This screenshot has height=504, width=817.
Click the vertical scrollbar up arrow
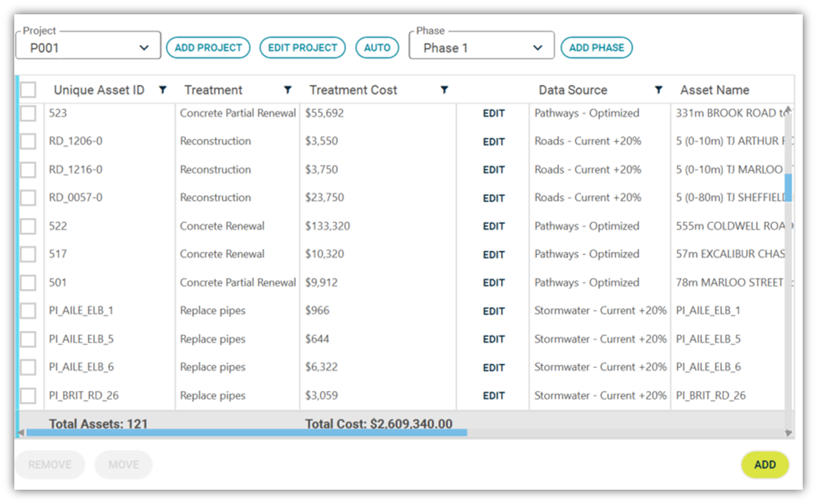click(x=788, y=109)
